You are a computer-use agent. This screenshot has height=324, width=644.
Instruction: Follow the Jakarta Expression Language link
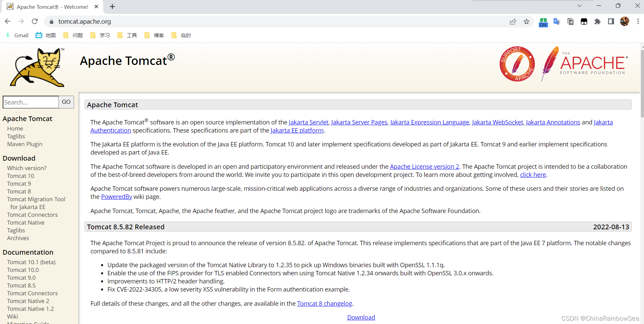click(x=430, y=122)
